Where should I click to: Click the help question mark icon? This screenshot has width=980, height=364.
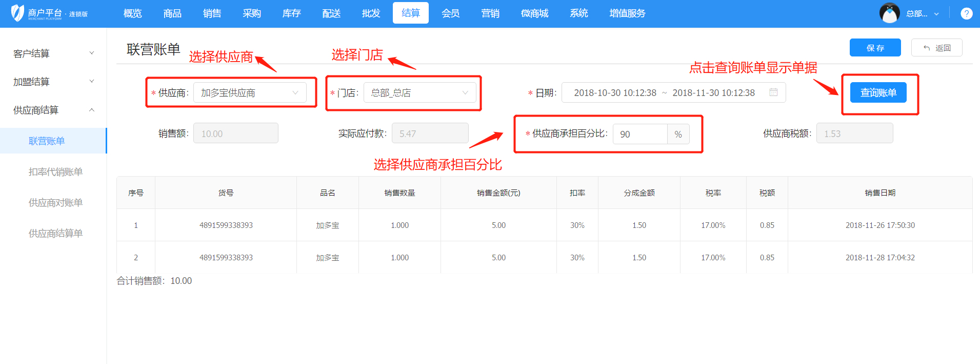pyautogui.click(x=966, y=14)
